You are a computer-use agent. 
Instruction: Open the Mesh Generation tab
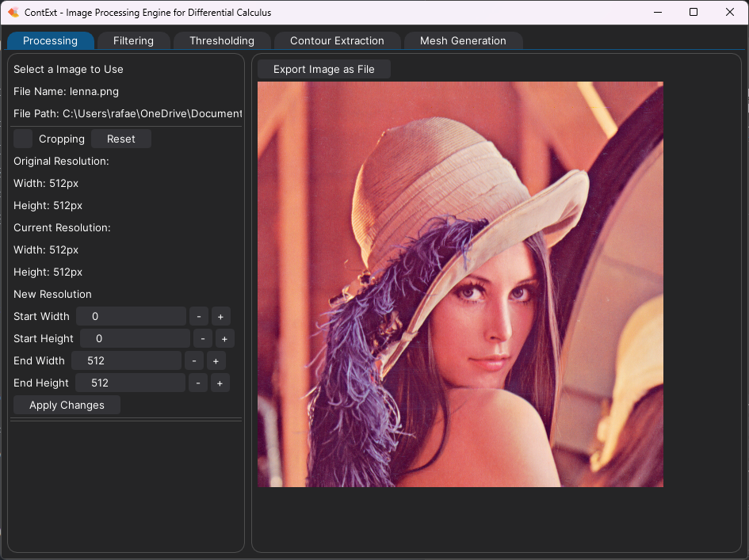[x=463, y=40]
